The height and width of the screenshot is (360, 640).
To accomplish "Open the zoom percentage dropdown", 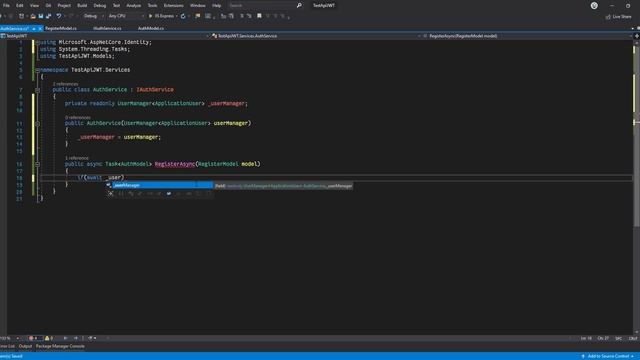I will [x=10, y=338].
